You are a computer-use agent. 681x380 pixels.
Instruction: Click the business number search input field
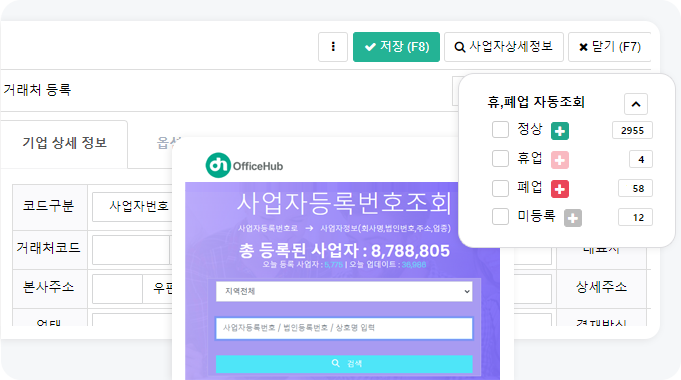point(344,328)
